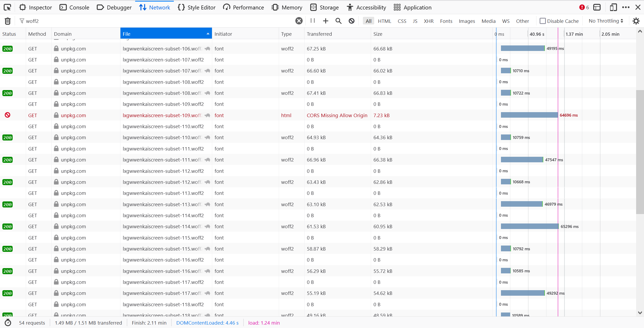Click the error count badge
The image size is (644, 328).
coord(584,7)
